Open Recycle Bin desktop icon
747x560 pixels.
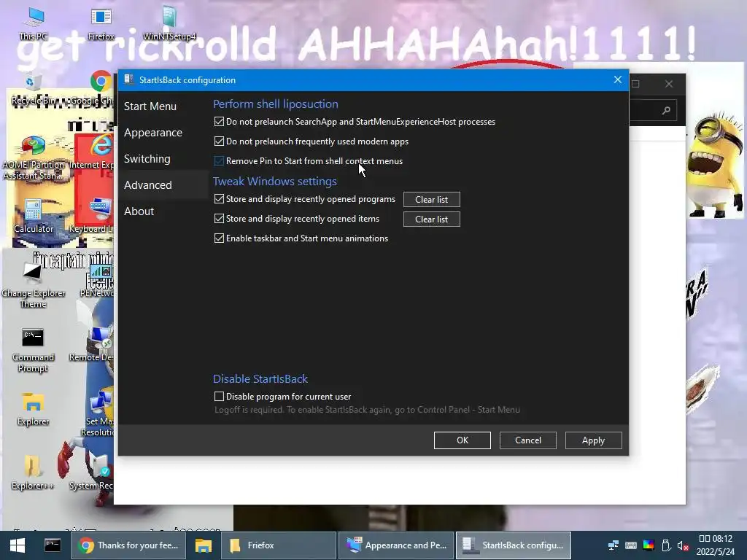pyautogui.click(x=33, y=90)
